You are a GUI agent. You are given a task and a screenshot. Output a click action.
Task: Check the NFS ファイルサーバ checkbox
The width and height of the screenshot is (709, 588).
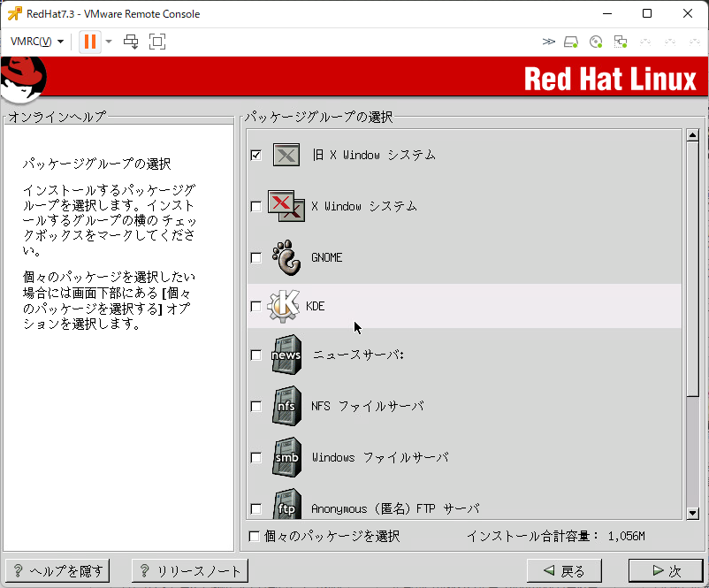coord(255,406)
